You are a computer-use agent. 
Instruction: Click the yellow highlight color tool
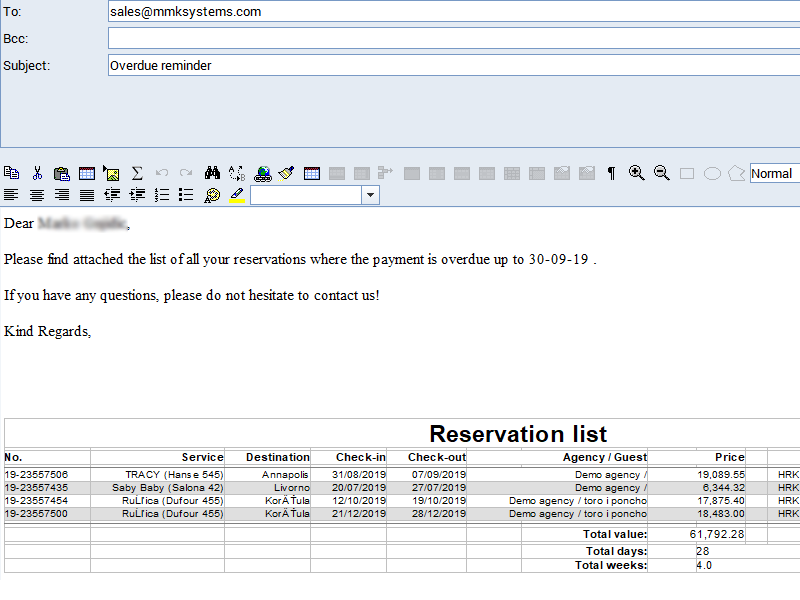tap(237, 195)
